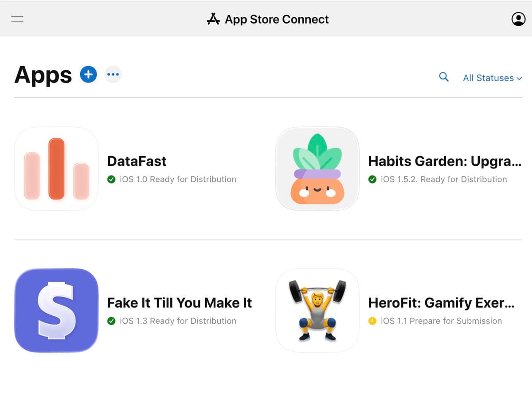Open the hamburger navigation menu

[18, 19]
